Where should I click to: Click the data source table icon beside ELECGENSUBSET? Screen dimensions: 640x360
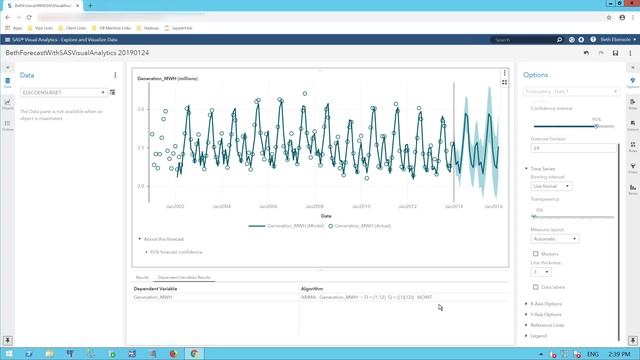coord(113,93)
